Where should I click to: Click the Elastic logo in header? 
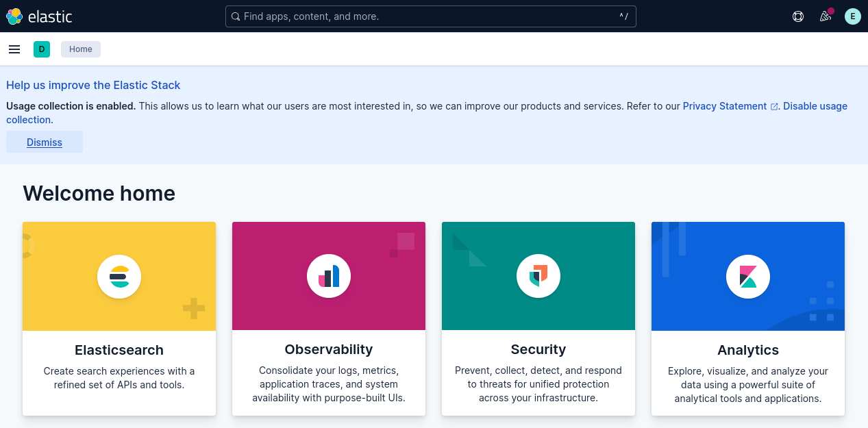coord(39,16)
